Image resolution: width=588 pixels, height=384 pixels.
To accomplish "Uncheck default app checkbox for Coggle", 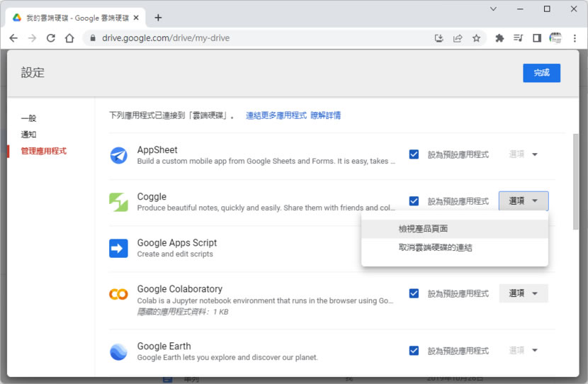I will click(414, 201).
